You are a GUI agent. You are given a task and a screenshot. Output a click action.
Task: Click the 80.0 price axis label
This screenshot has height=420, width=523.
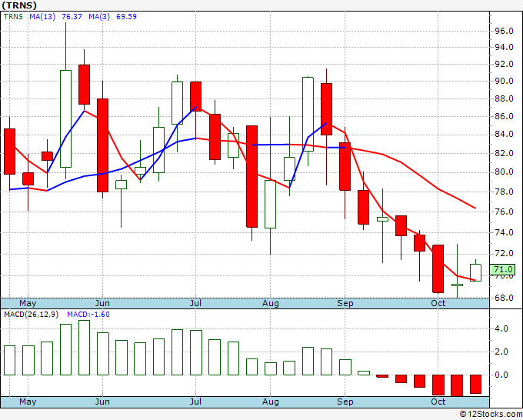tap(504, 172)
